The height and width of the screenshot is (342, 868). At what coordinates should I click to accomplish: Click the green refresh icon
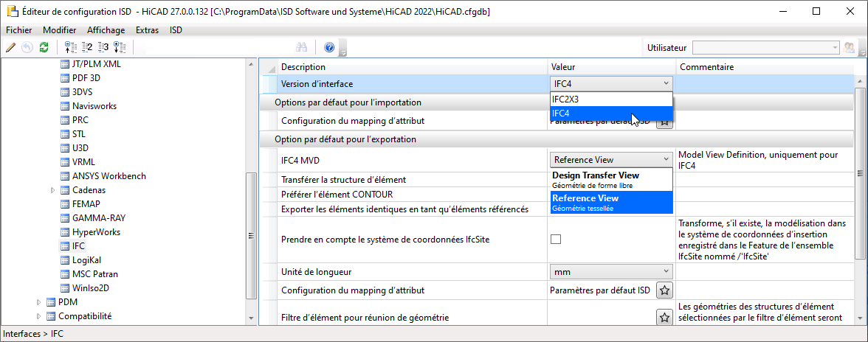tap(44, 47)
